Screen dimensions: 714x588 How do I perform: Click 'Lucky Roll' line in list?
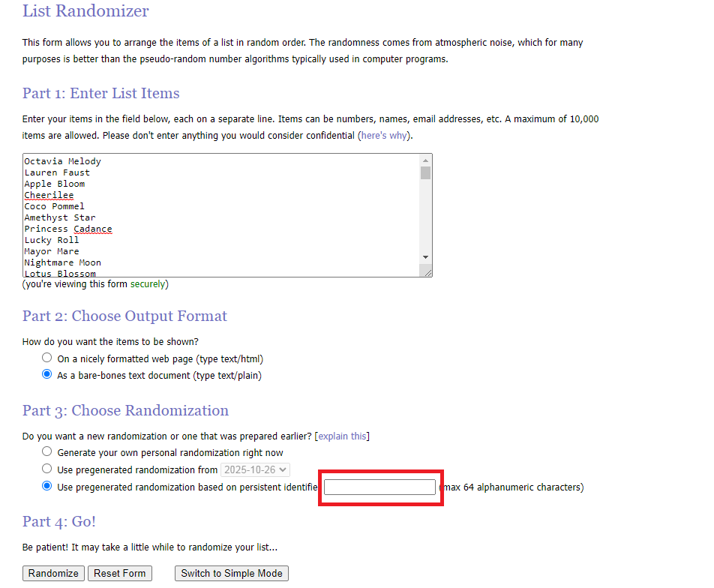[52, 240]
